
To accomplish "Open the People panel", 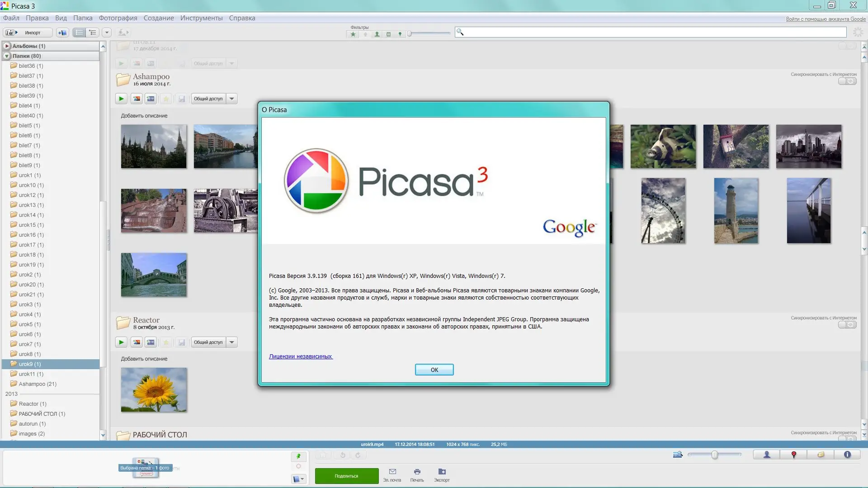I will 767,455.
